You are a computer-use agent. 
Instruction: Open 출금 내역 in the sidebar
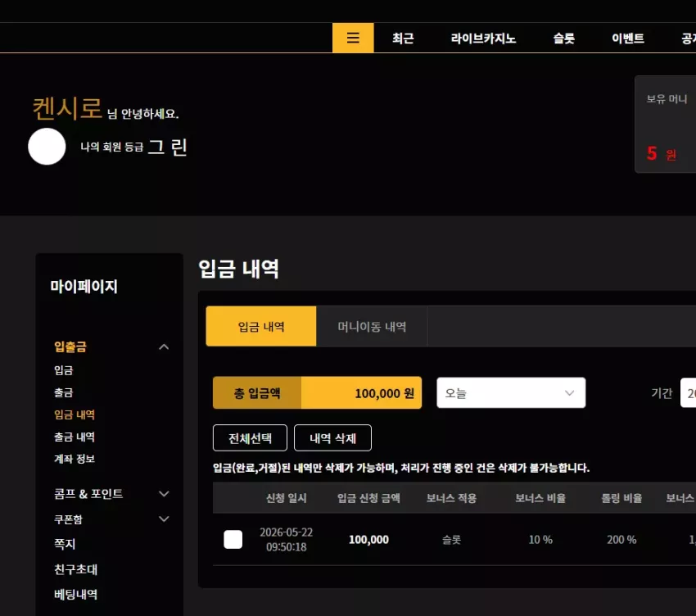tap(75, 437)
